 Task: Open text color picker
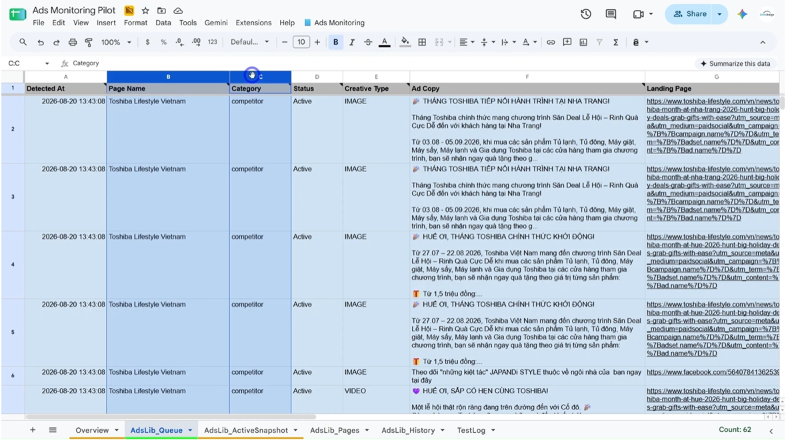(384, 43)
